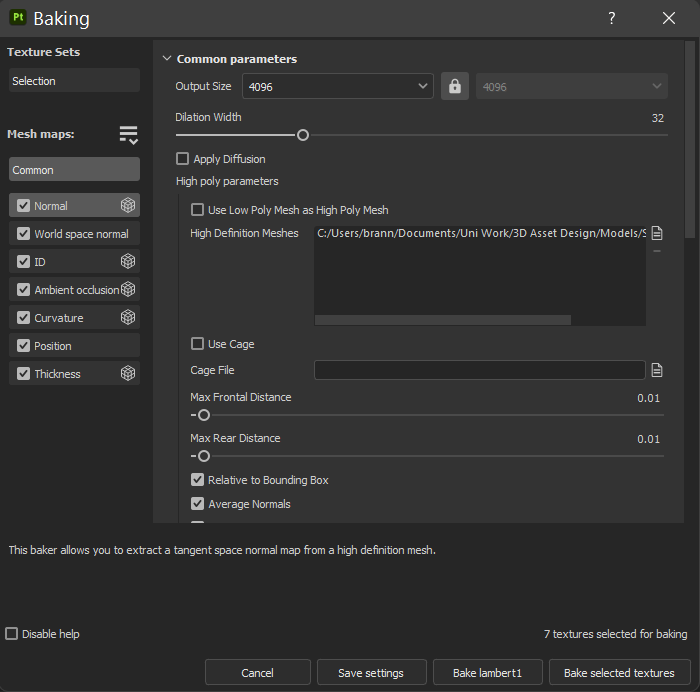The image size is (700, 692).
Task: Click the cube icon beside Curvature
Action: (128, 318)
